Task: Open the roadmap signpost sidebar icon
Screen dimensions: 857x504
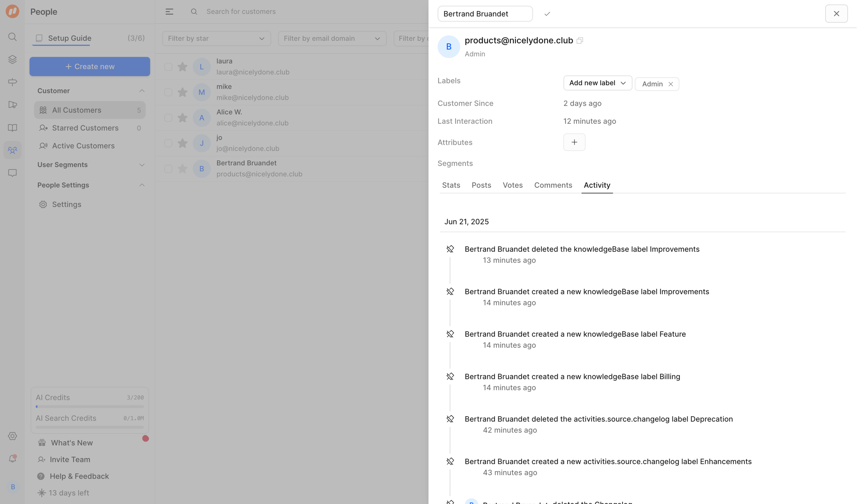Action: click(x=12, y=82)
